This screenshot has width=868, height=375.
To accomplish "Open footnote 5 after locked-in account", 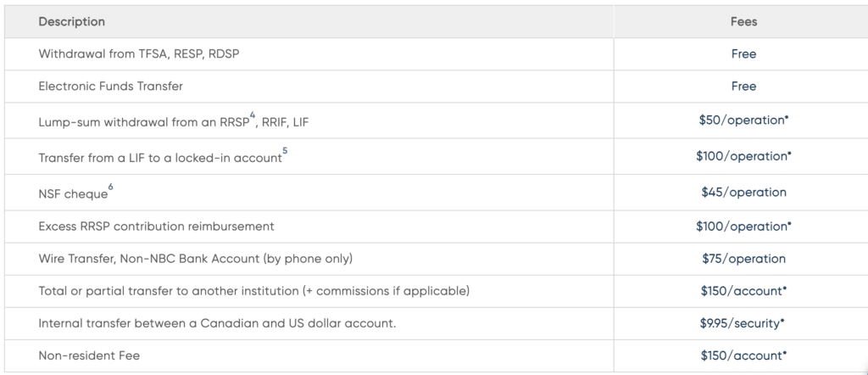I will coord(285,150).
